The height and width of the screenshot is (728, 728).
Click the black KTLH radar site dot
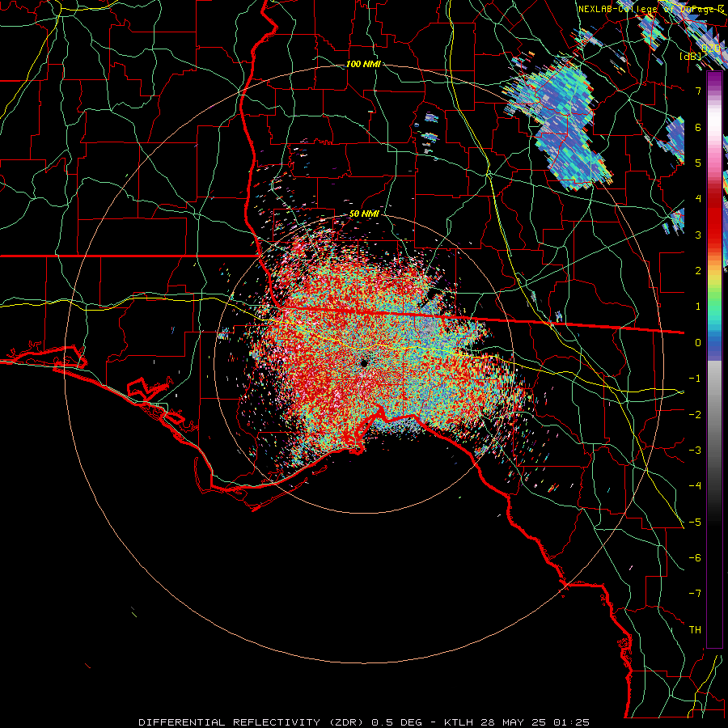(364, 363)
